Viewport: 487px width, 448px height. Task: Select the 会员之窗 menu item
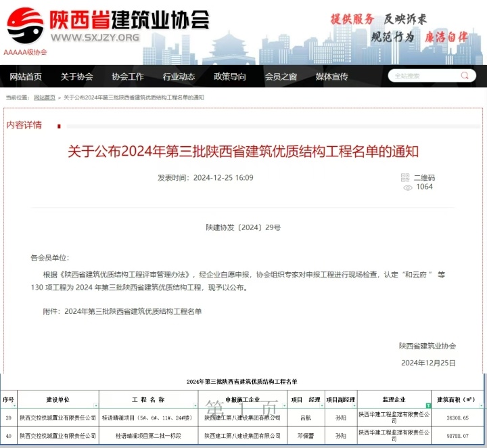(281, 77)
